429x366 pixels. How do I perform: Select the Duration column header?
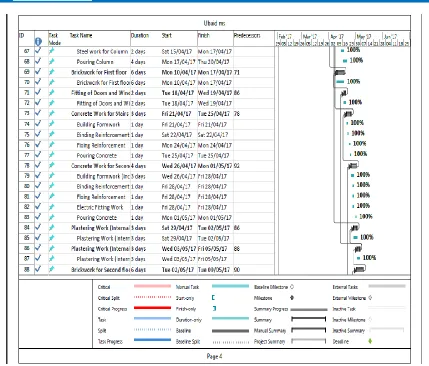pyautogui.click(x=140, y=35)
